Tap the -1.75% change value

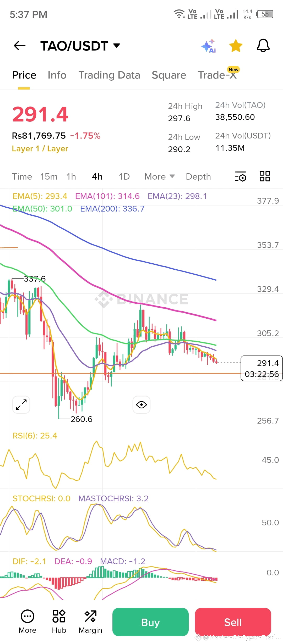point(85,136)
